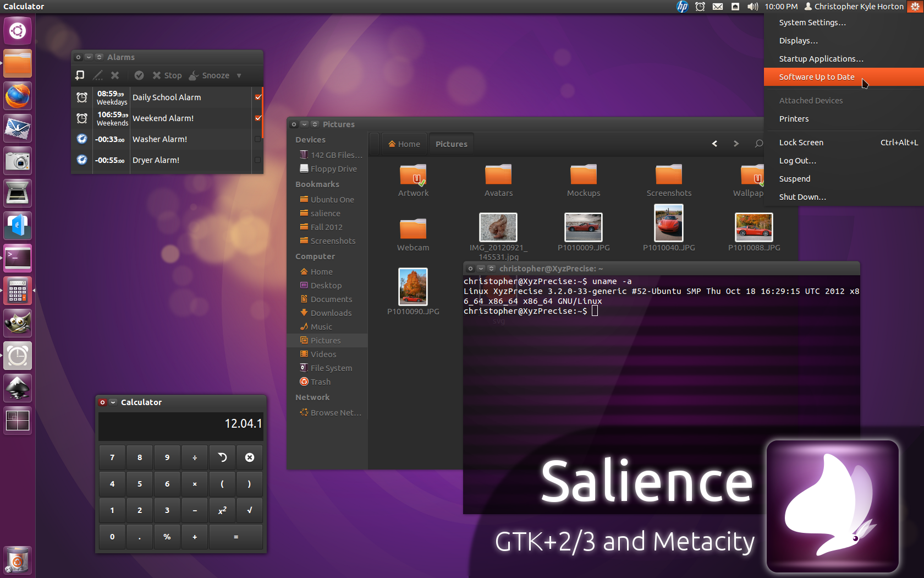This screenshot has width=924, height=578.
Task: Open the launcher Trash icon
Action: point(18,560)
